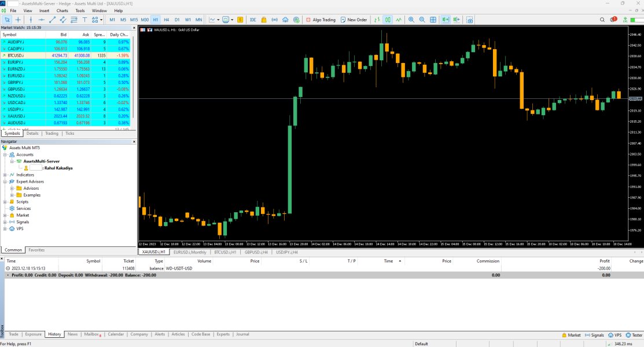Toggle candlestick chart display mode
The width and height of the screenshot is (644, 347).
388,20
